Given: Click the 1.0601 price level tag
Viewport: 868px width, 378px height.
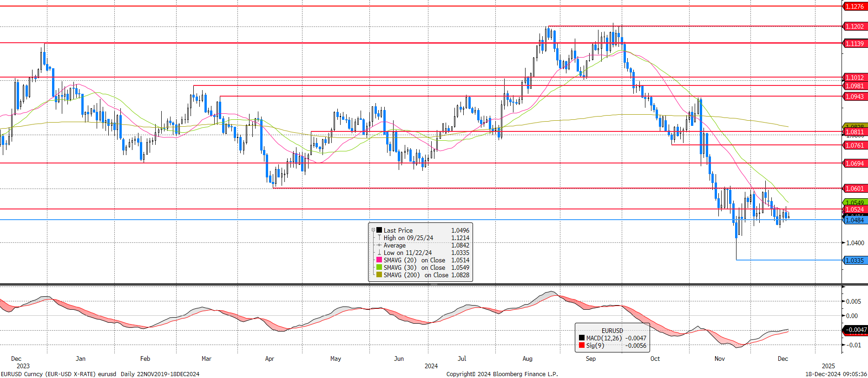Looking at the screenshot, I should tap(855, 189).
